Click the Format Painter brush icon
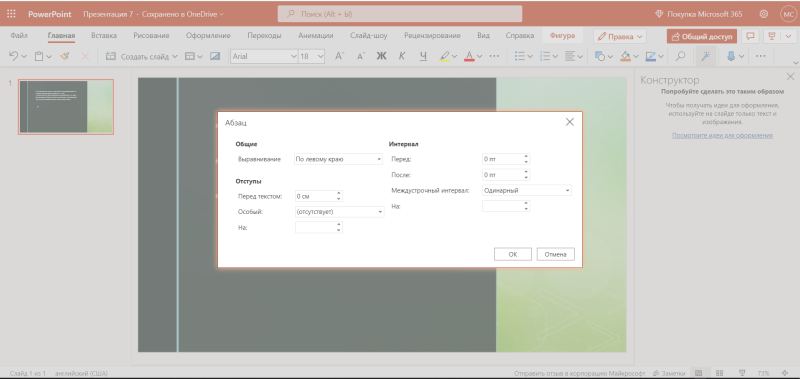Screen dimensions: 800x379 coord(64,57)
